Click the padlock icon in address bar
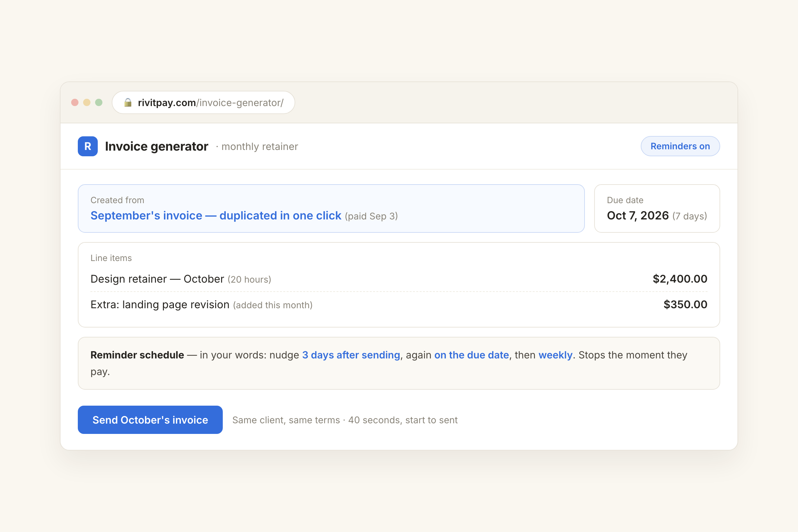The height and width of the screenshot is (532, 798). (x=128, y=102)
